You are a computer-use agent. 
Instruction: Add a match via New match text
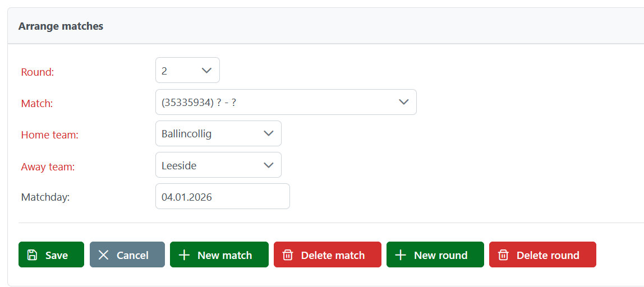224,255
